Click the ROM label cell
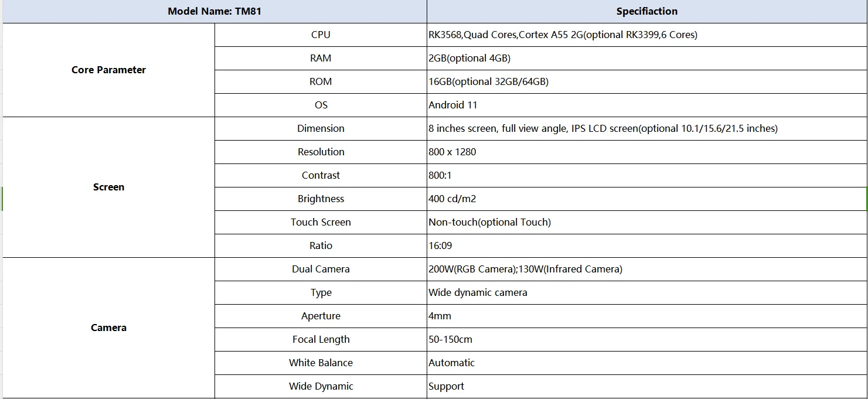 pos(321,81)
